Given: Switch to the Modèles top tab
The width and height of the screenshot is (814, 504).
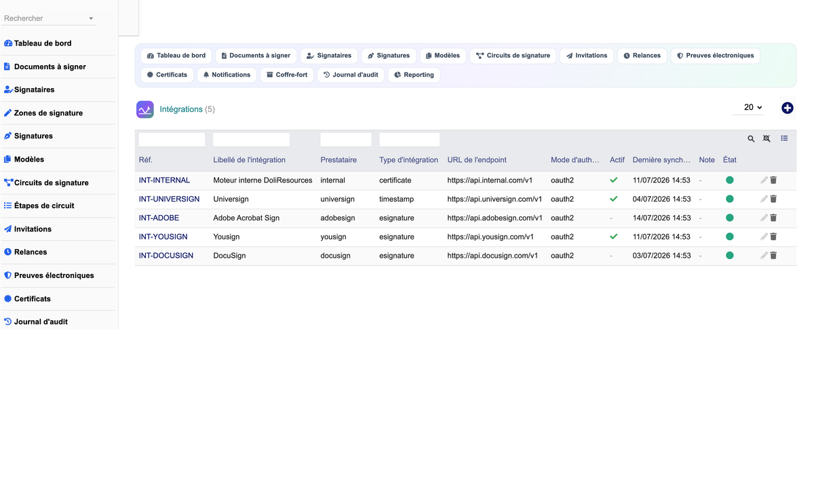Looking at the screenshot, I should pos(443,56).
